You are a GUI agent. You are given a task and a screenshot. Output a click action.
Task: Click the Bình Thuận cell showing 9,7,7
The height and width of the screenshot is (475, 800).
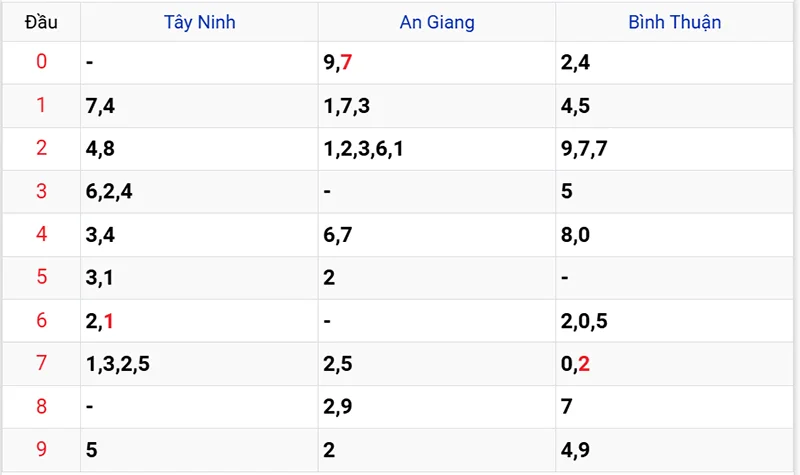[x=585, y=149]
